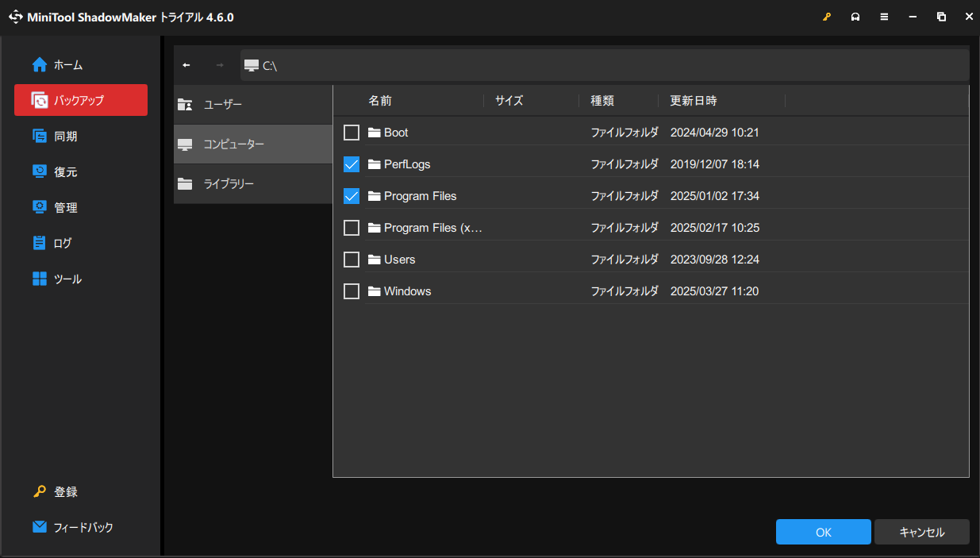Viewport: 980px width, 558px height.
Task: Click the Log (ログ) icon
Action: coord(40,243)
